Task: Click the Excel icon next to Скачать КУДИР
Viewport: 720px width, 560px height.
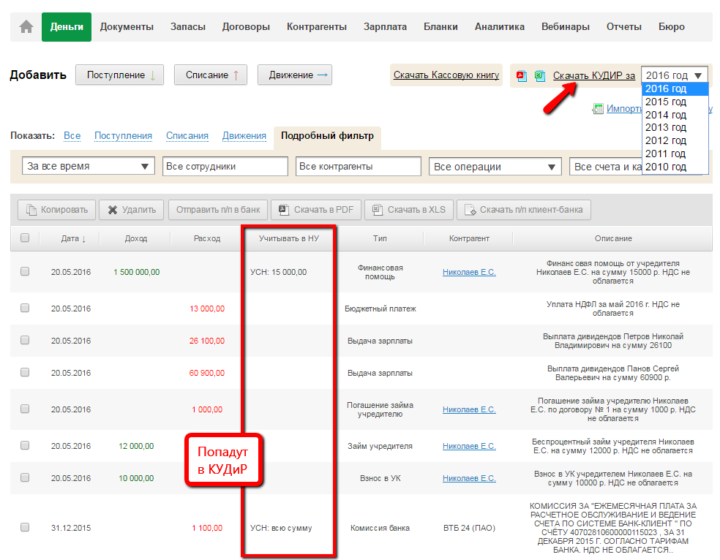Action: [x=539, y=76]
